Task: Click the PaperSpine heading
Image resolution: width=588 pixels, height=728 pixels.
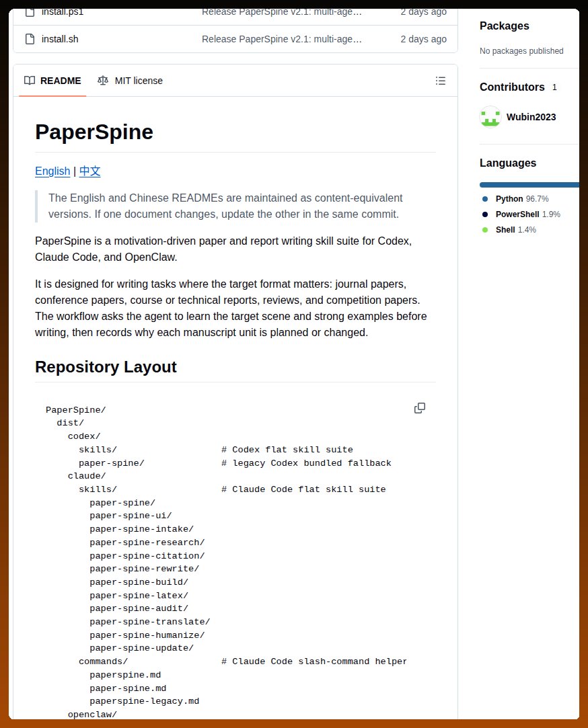Action: click(94, 132)
